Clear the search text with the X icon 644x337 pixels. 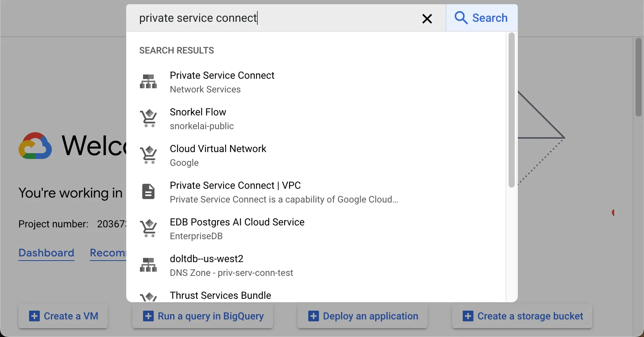427,18
